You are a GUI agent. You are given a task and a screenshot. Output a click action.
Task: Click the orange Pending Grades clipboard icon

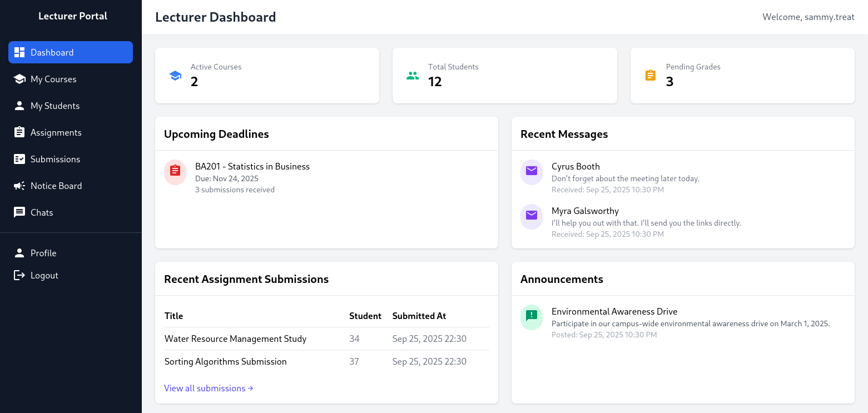coord(650,76)
